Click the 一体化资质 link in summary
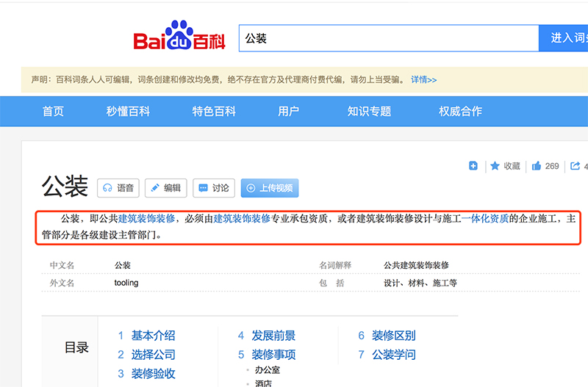The height and width of the screenshot is (387, 588). pyautogui.click(x=485, y=218)
